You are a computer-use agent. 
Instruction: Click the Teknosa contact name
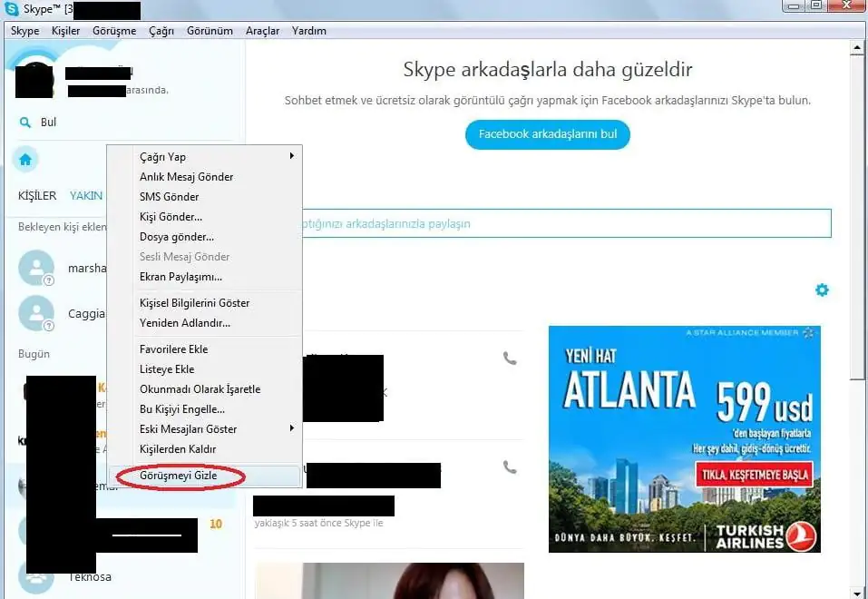coord(90,577)
